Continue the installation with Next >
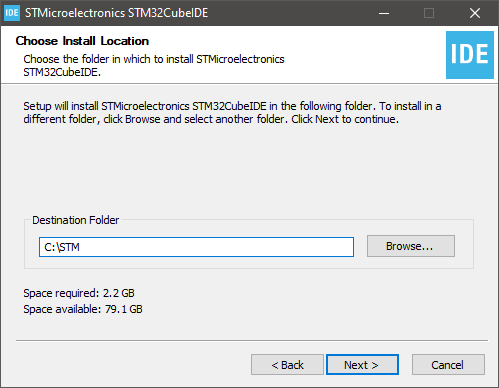The image size is (499, 388). (x=362, y=365)
